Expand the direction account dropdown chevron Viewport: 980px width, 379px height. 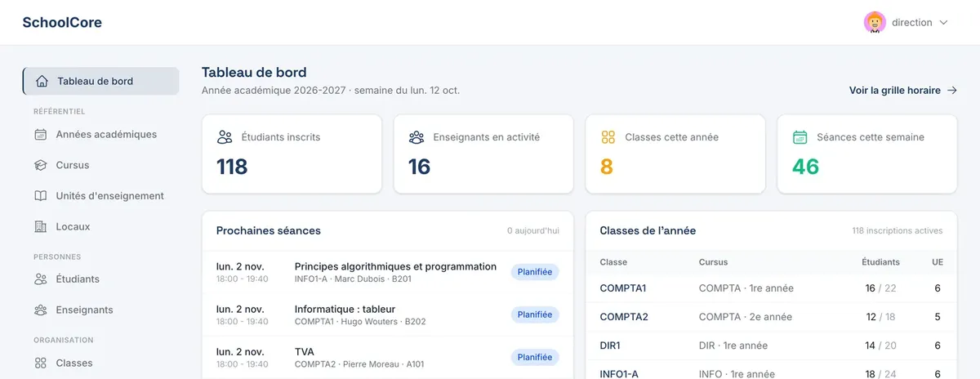click(944, 23)
